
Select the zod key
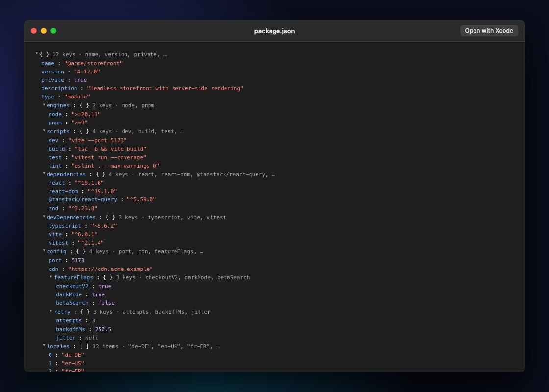(x=53, y=209)
